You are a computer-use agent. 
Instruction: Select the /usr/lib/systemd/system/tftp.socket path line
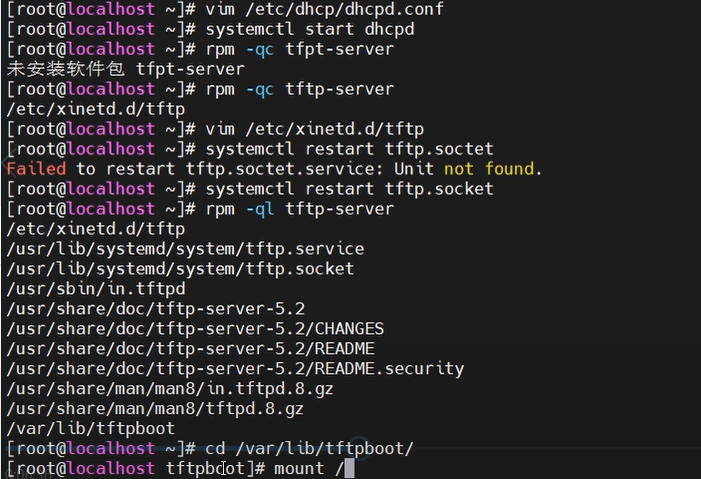tap(180, 269)
